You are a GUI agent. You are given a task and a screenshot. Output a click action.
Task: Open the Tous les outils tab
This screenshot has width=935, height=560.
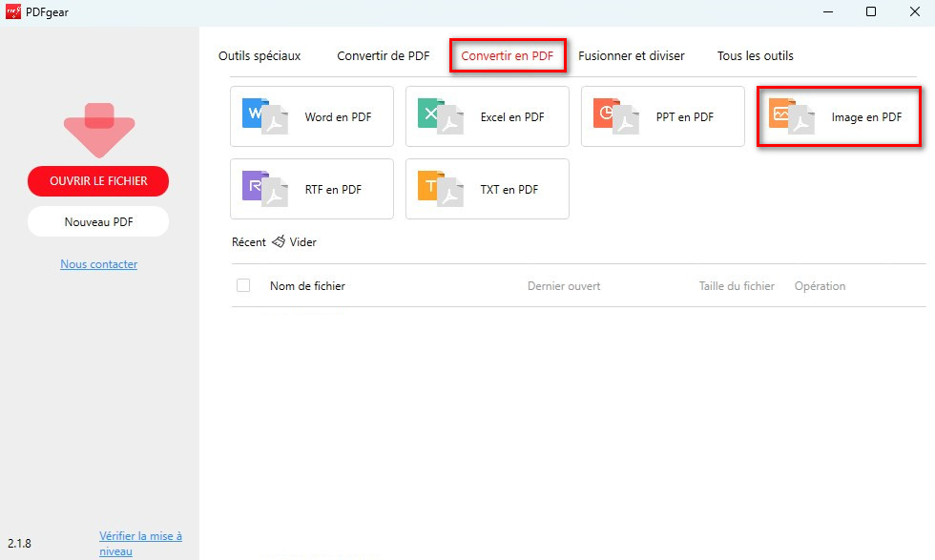coord(755,55)
